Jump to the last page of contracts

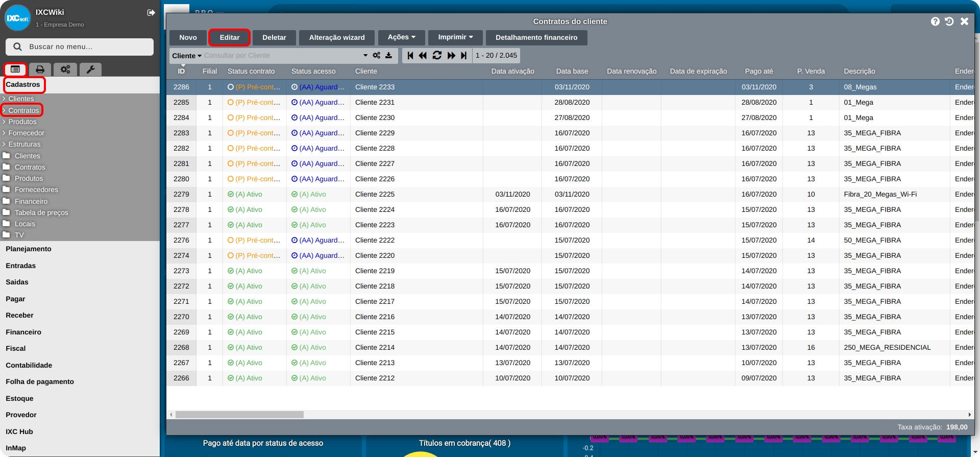[x=463, y=56]
